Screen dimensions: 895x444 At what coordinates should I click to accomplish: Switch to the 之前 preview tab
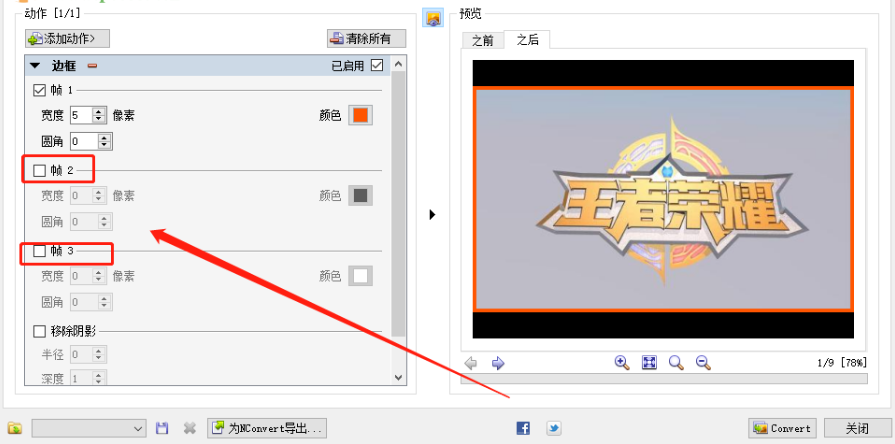tap(482, 40)
